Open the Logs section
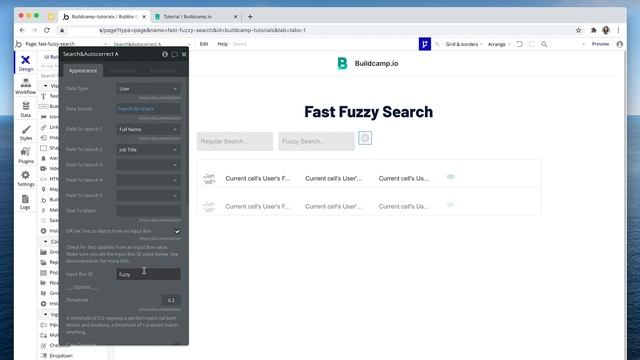The width and height of the screenshot is (640, 360). [x=25, y=202]
